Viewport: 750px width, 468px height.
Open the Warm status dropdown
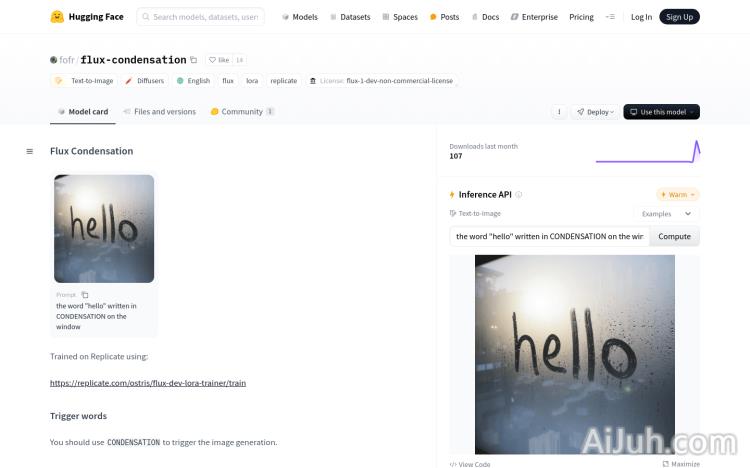click(678, 195)
